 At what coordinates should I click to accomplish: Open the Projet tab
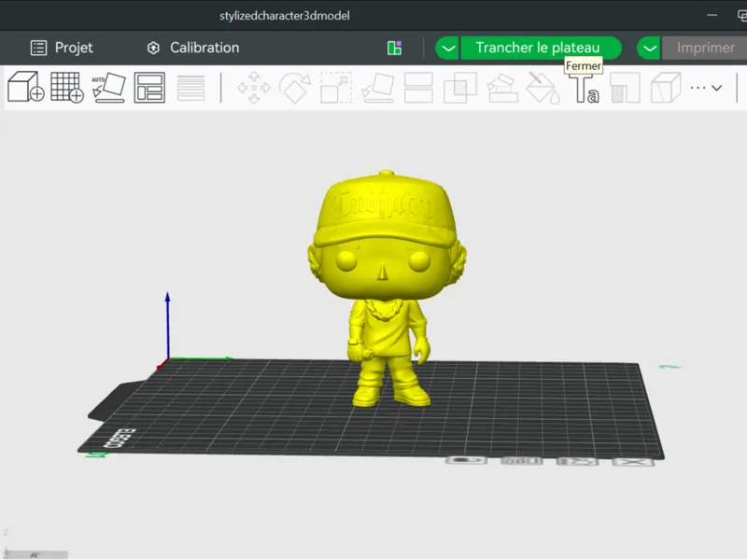pos(62,48)
